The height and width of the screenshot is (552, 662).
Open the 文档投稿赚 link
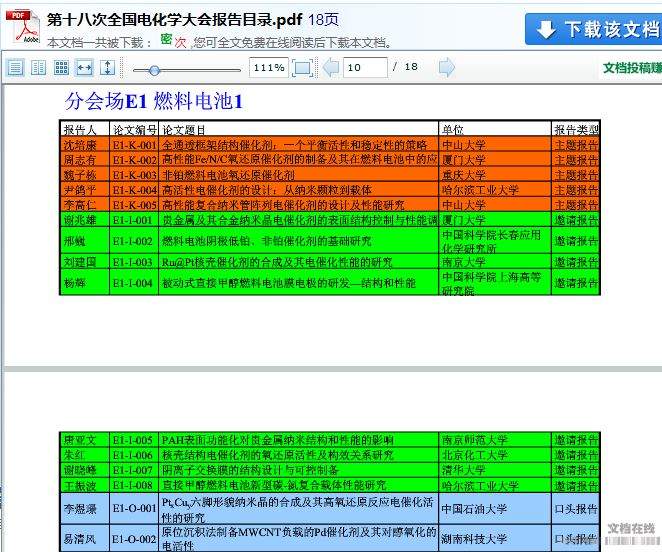point(632,68)
